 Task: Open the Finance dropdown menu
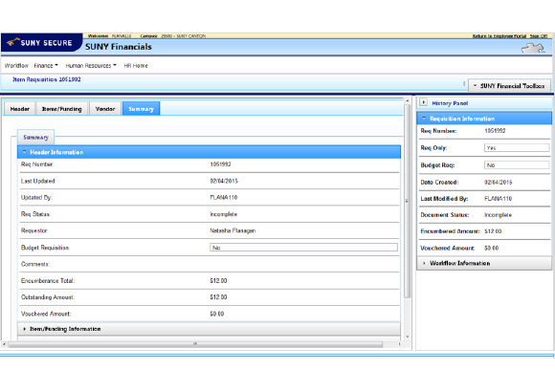tap(46, 65)
